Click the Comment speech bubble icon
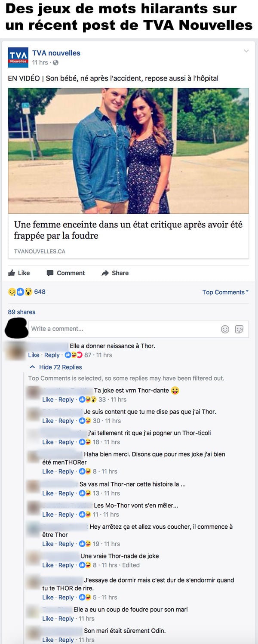Screen dimensions: 258x644 coord(50,273)
